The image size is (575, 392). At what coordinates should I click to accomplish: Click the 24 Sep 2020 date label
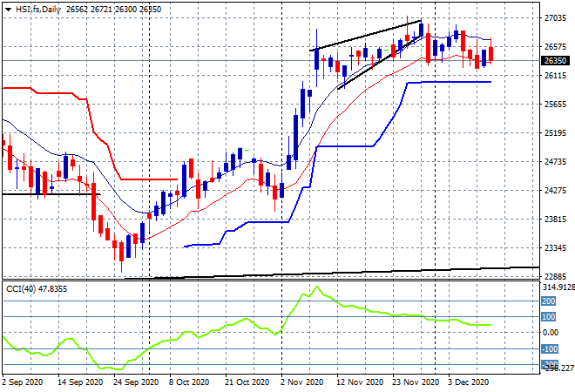coord(136,382)
